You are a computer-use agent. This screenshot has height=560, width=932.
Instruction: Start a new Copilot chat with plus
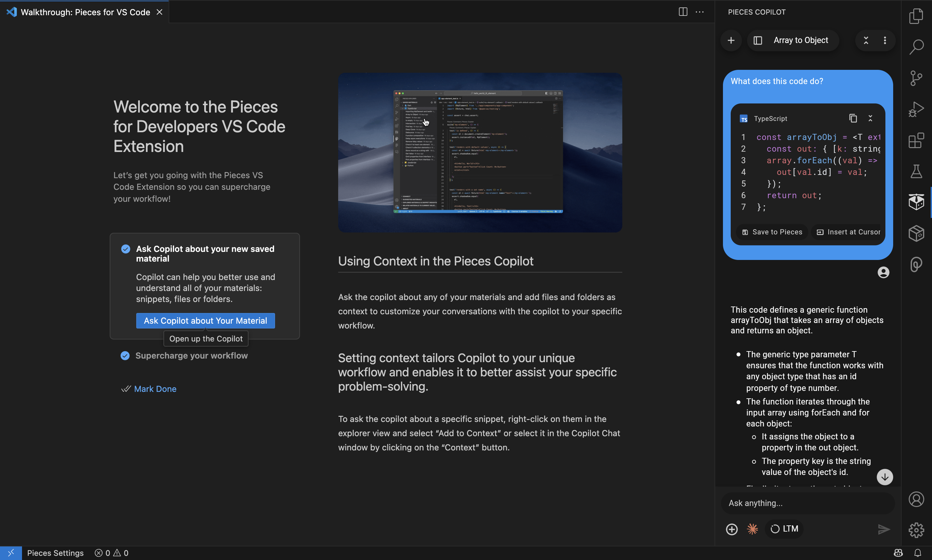tap(731, 40)
